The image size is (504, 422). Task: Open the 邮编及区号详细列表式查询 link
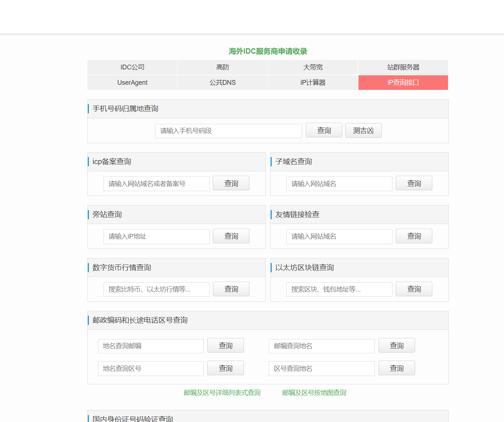click(x=222, y=393)
